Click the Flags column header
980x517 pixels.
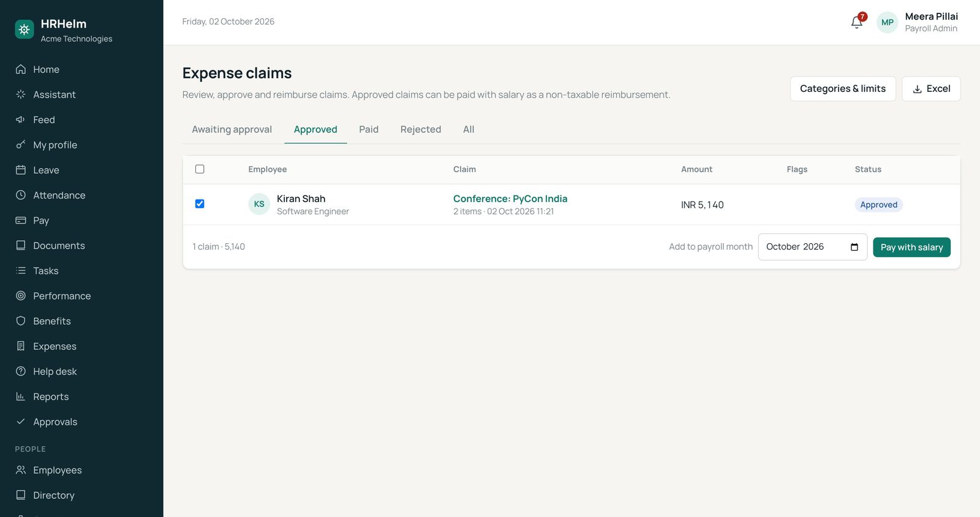(x=797, y=169)
